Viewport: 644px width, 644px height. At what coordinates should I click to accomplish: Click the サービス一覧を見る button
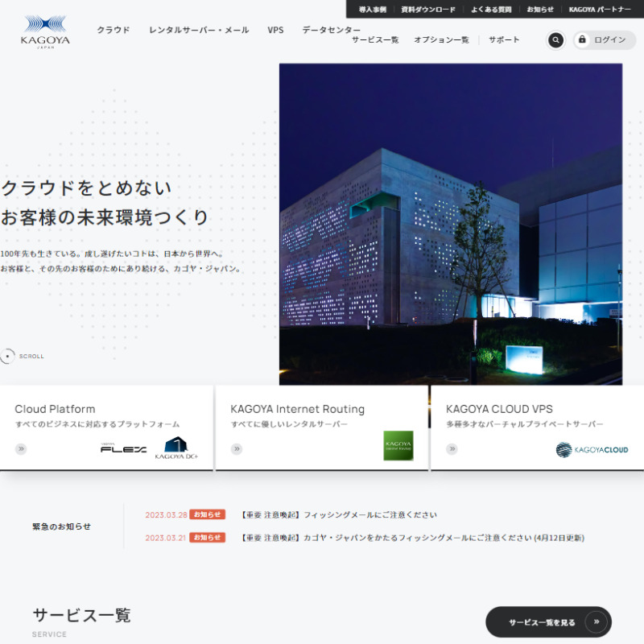[549, 621]
